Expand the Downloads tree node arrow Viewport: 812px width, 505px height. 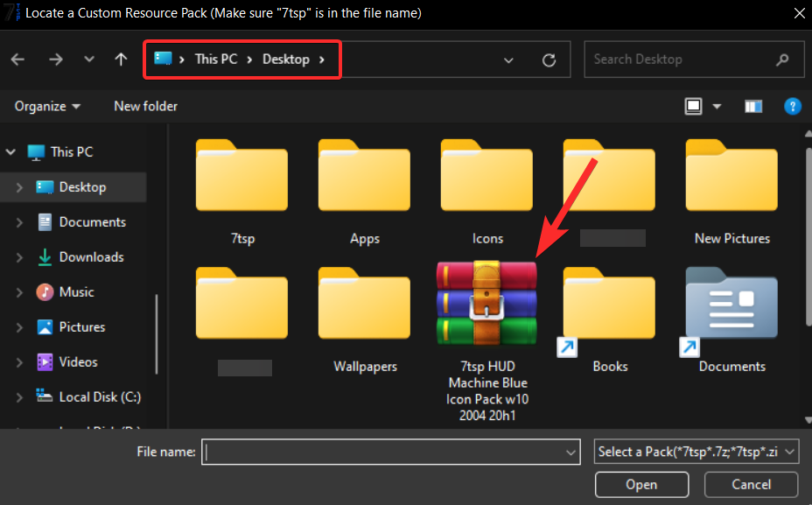point(19,257)
